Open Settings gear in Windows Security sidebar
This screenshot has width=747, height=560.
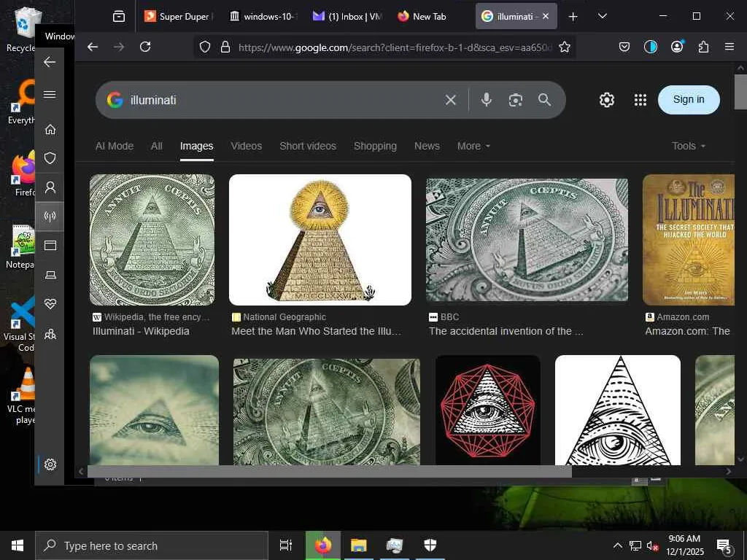[50, 464]
